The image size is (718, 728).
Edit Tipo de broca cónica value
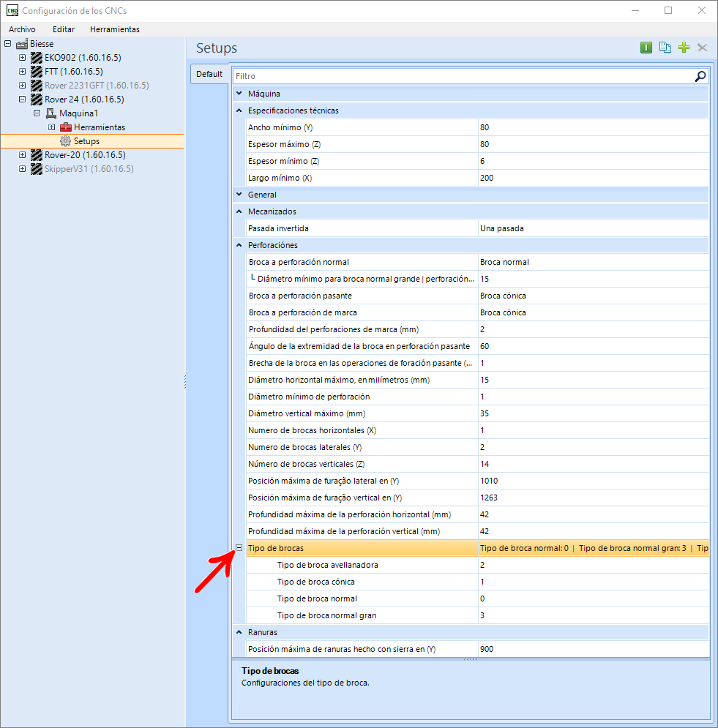(x=594, y=582)
